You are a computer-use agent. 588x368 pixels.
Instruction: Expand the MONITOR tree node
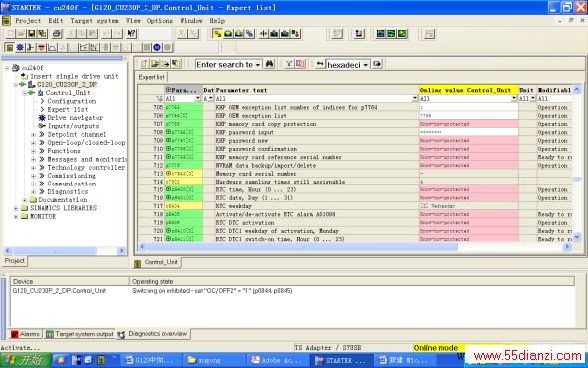16,217
